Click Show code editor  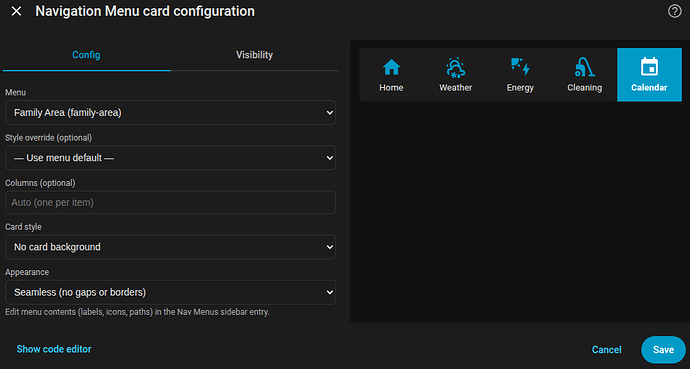click(54, 349)
